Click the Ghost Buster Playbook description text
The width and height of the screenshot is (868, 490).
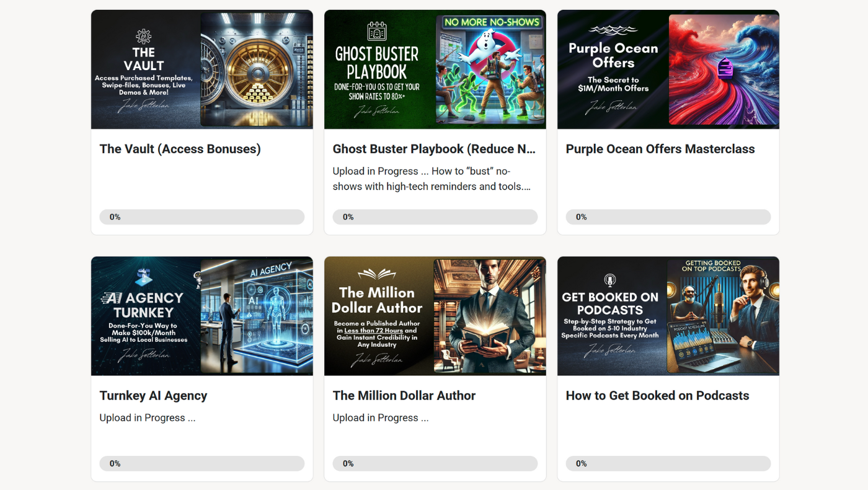(x=431, y=179)
